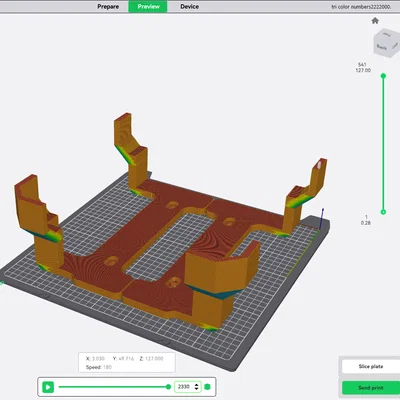The width and height of the screenshot is (400, 400).
Task: Select the Preview tab
Action: coord(148,6)
